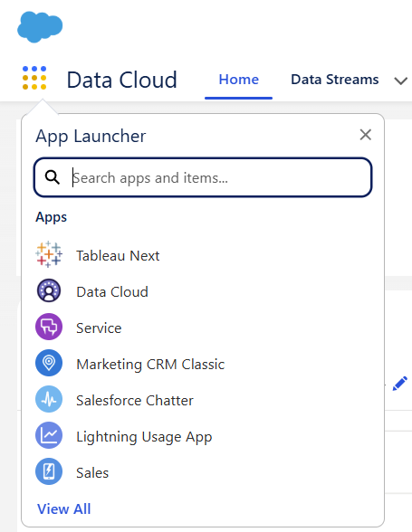Focus the Search apps and items field

tap(203, 177)
